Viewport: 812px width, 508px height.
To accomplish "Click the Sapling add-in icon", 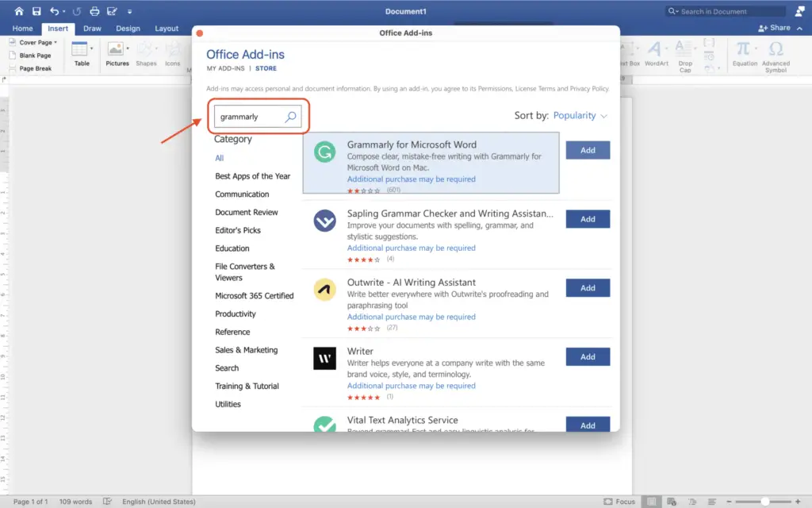I will click(324, 221).
